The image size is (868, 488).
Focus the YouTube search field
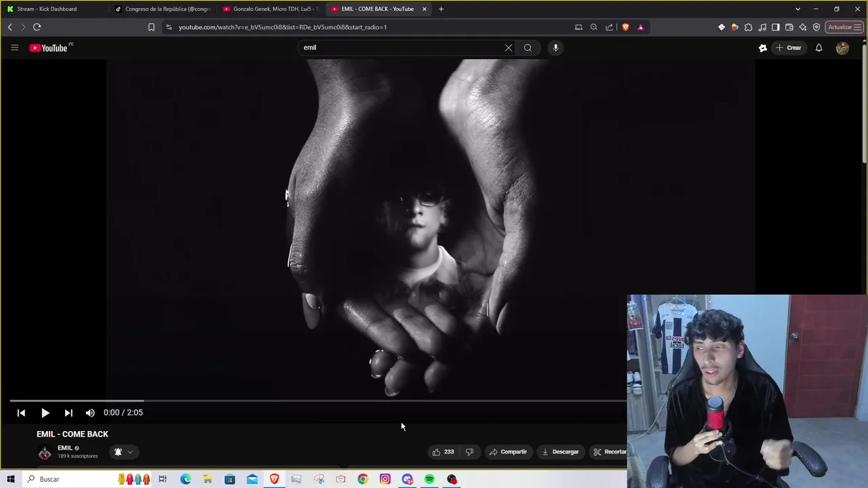[400, 47]
